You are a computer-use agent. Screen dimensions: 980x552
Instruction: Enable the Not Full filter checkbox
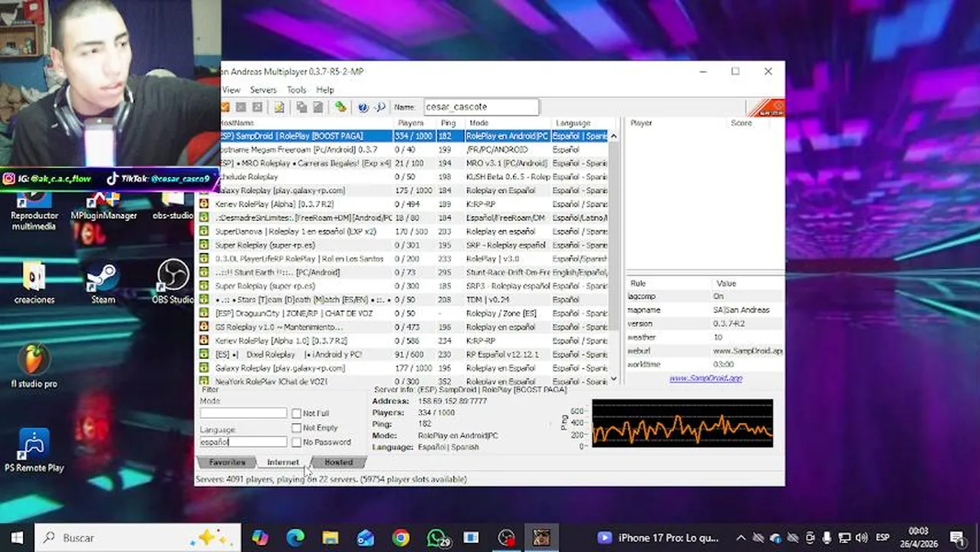[x=296, y=414]
